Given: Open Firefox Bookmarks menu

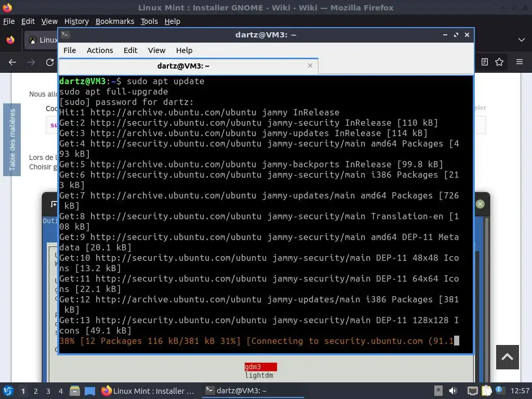Looking at the screenshot, I should pyautogui.click(x=115, y=21).
